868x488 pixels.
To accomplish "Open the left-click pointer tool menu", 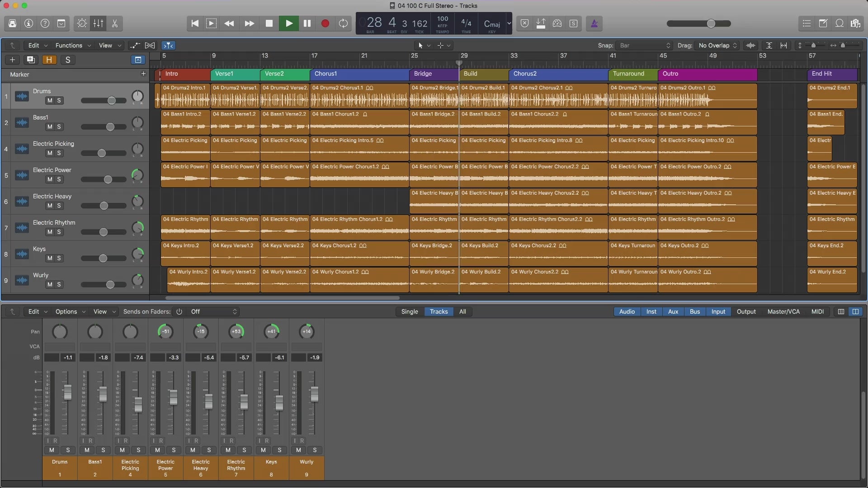I will [424, 45].
